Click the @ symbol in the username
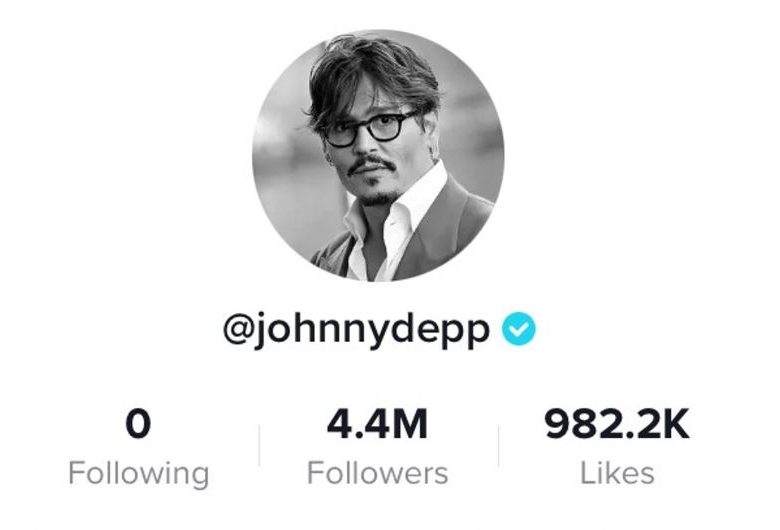780x530 pixels. [239, 330]
